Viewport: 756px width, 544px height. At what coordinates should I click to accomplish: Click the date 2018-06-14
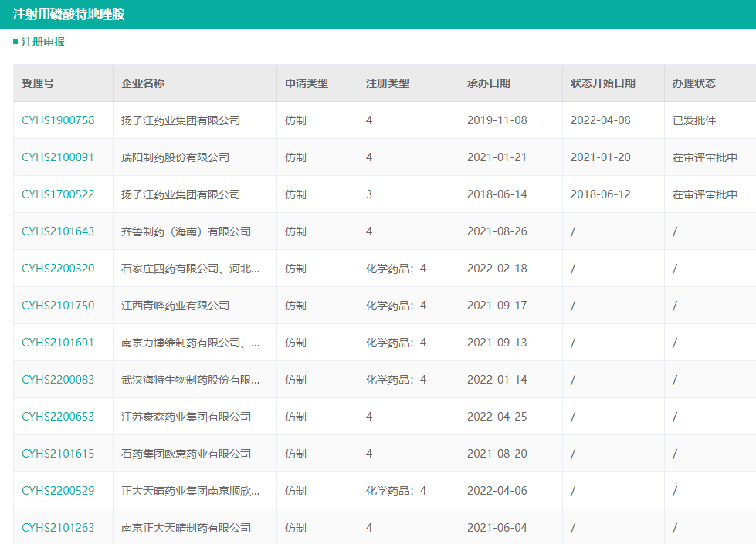pos(497,194)
